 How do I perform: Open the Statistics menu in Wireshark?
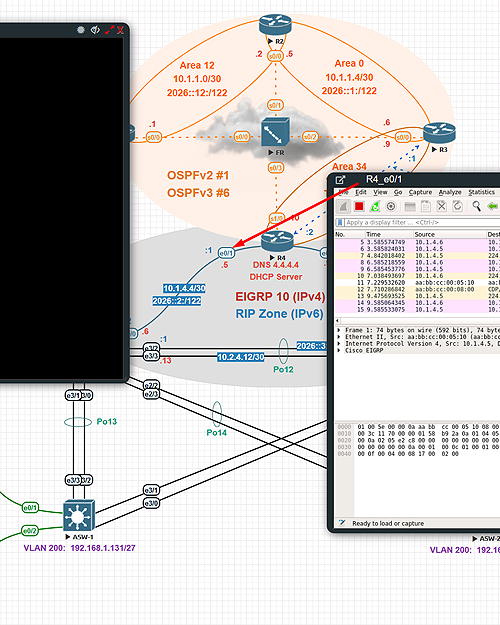click(481, 192)
